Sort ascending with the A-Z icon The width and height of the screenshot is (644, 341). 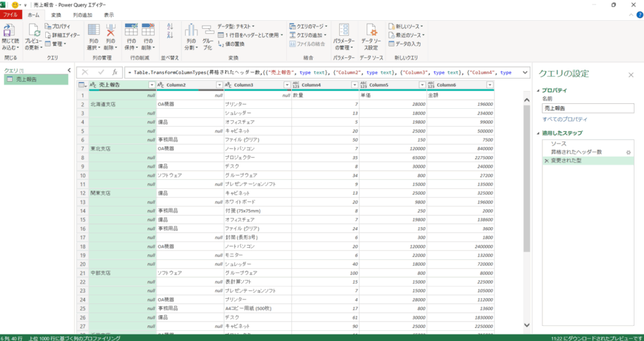(x=170, y=26)
